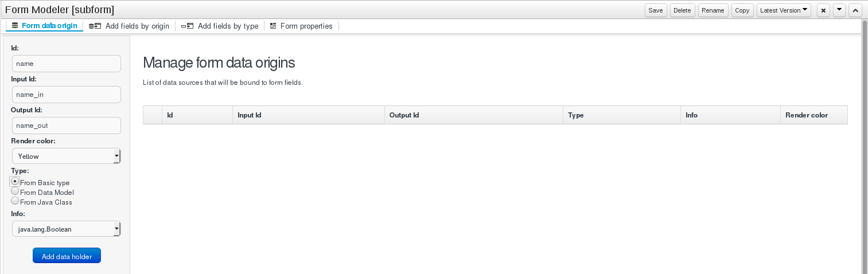Click the Add data holder button
Screen dimensions: 868x274
[x=67, y=256]
